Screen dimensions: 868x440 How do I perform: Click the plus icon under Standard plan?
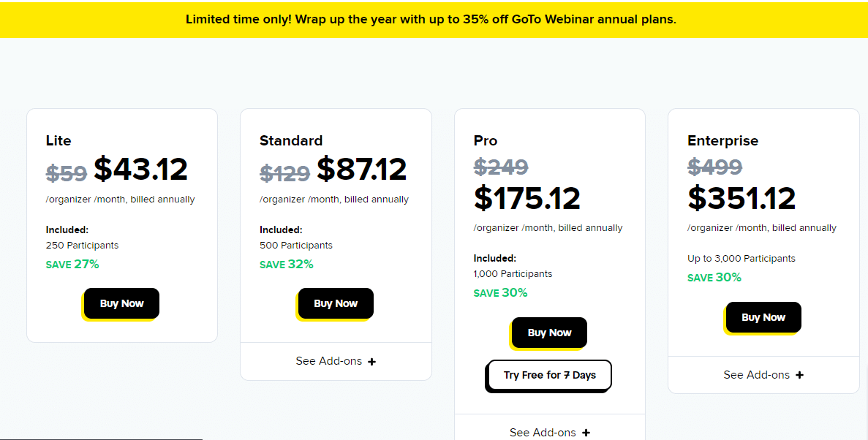tap(372, 361)
